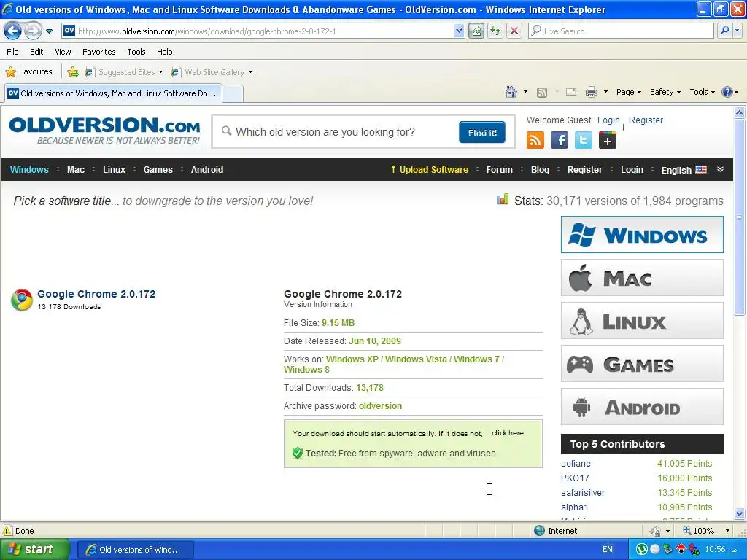This screenshot has width=747, height=560.
Task: Click the Live Search input box
Action: (621, 31)
